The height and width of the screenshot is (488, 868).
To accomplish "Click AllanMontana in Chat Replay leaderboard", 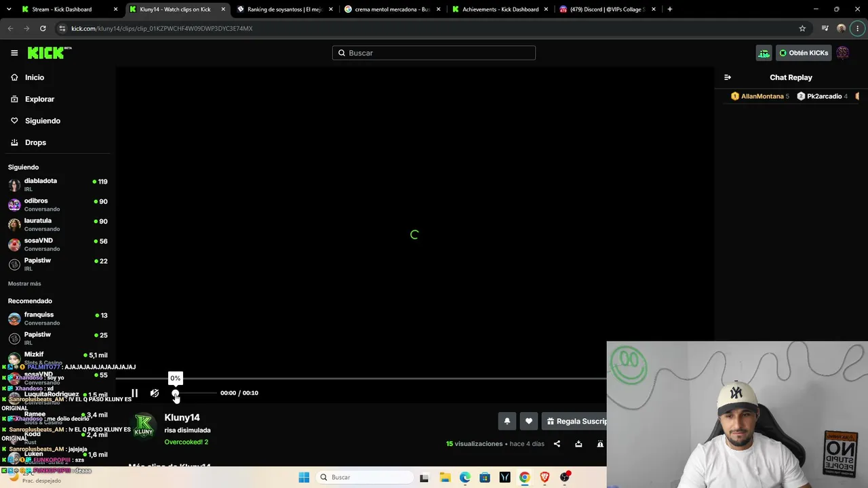I will point(759,96).
